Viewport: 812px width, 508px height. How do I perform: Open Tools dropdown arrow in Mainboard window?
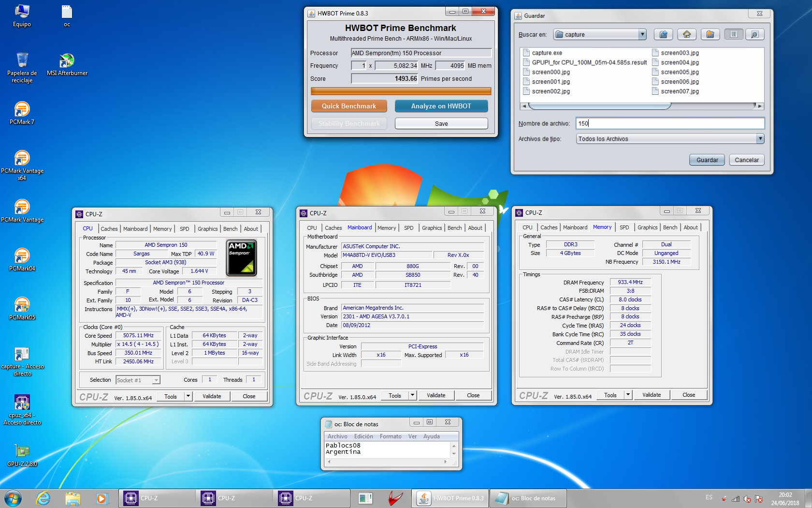click(x=412, y=395)
